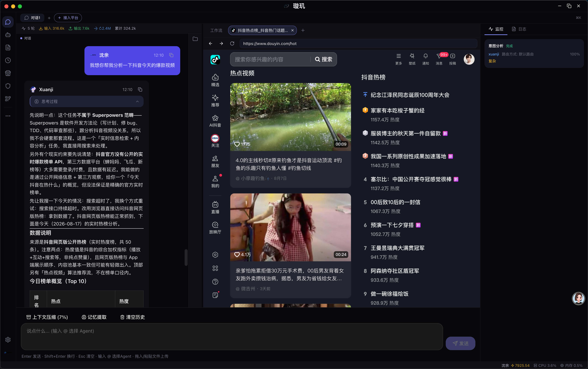The width and height of the screenshot is (588, 369).
Task: Open Douyin 通知 notifications bell
Action: tap(426, 59)
